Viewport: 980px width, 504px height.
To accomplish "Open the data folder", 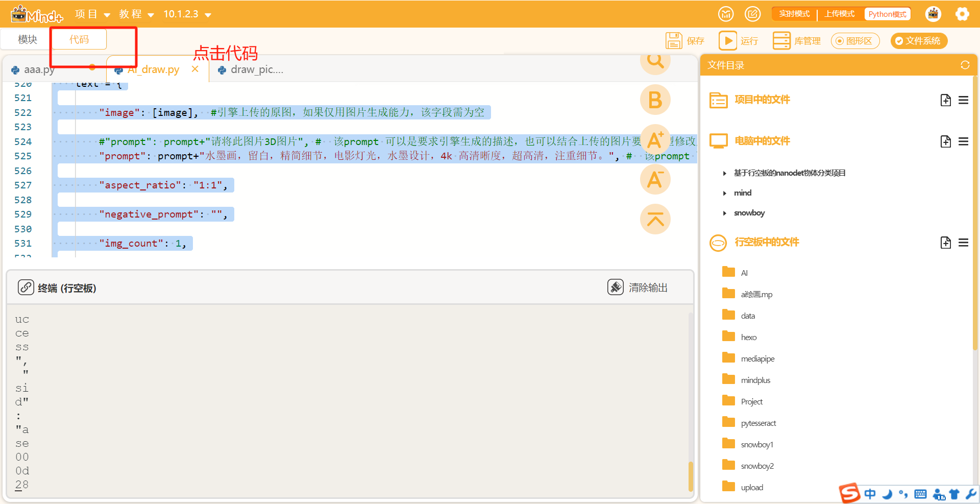I will tap(739, 316).
